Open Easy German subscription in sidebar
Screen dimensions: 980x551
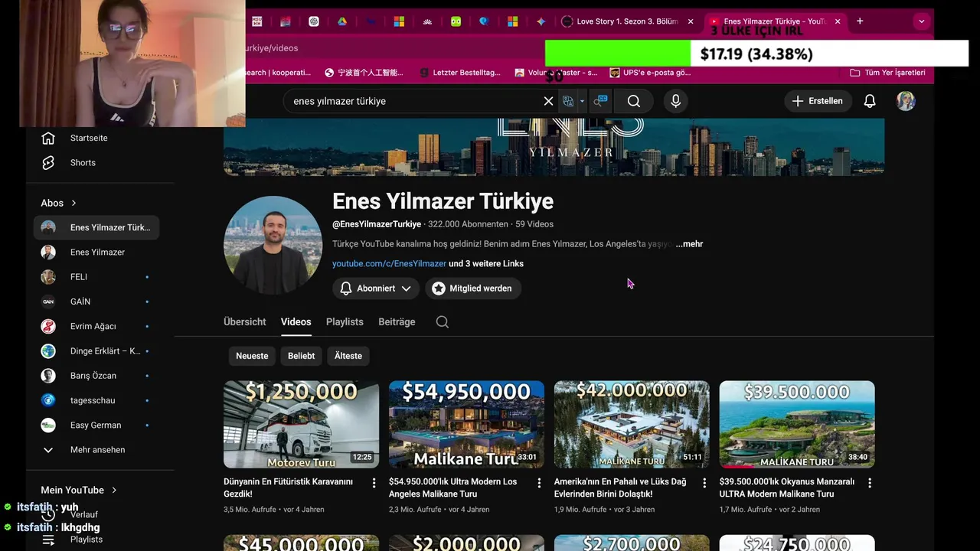tap(96, 425)
